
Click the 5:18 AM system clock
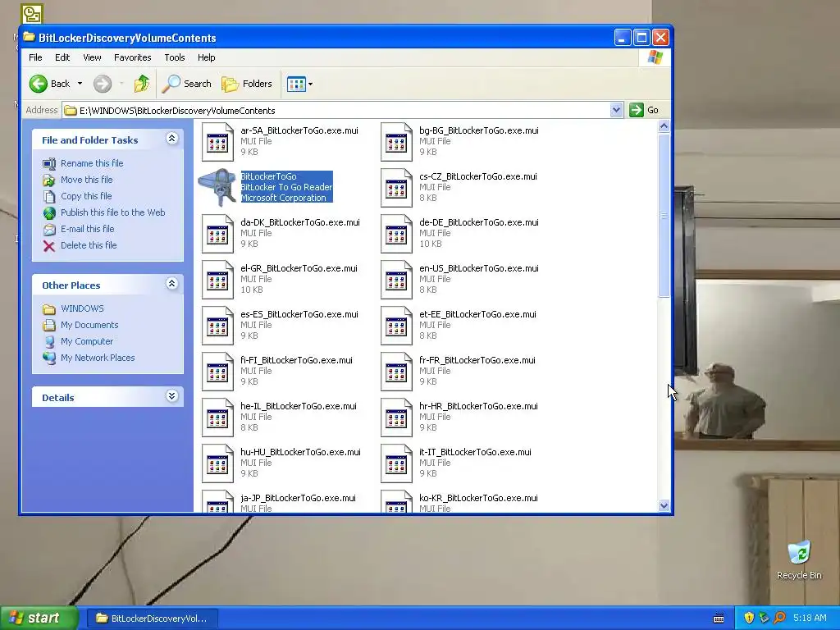[x=810, y=618]
